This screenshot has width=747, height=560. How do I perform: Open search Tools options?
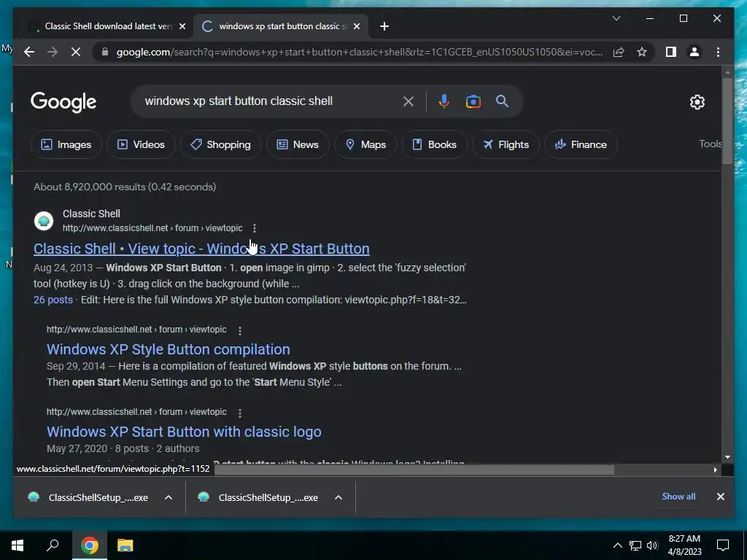[710, 144]
